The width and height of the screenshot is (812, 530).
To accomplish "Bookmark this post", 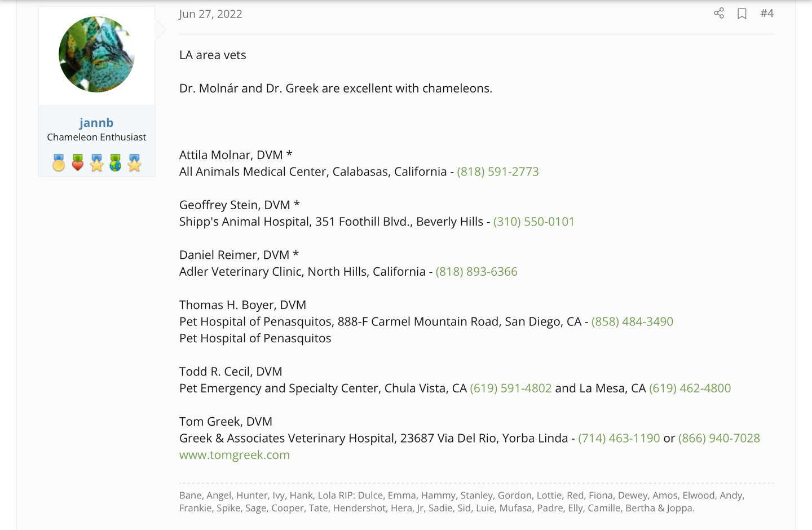I will 742,14.
